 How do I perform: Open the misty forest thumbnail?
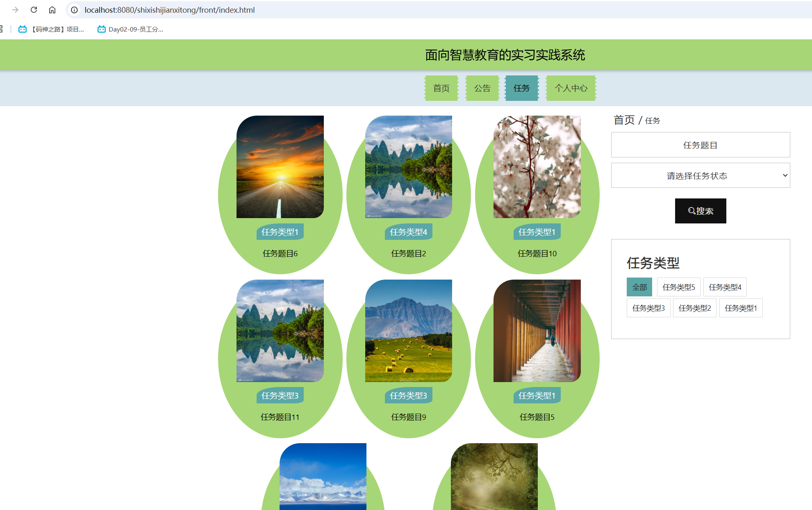click(x=494, y=476)
